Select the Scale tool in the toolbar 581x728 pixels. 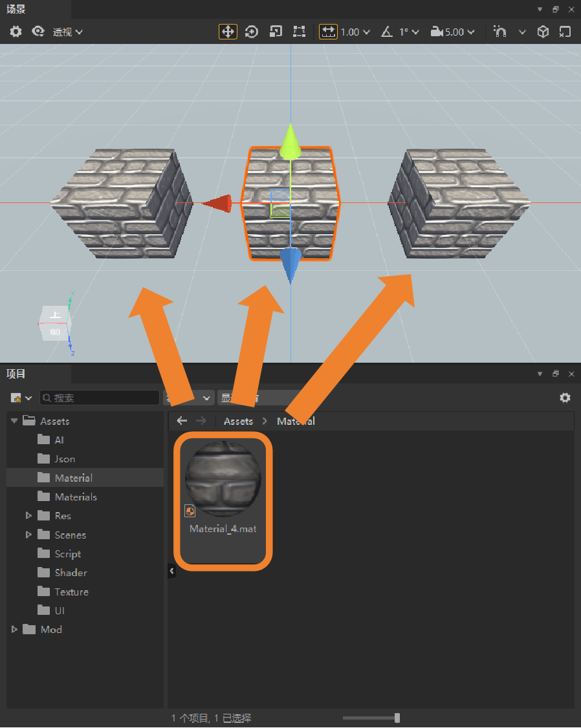click(276, 31)
